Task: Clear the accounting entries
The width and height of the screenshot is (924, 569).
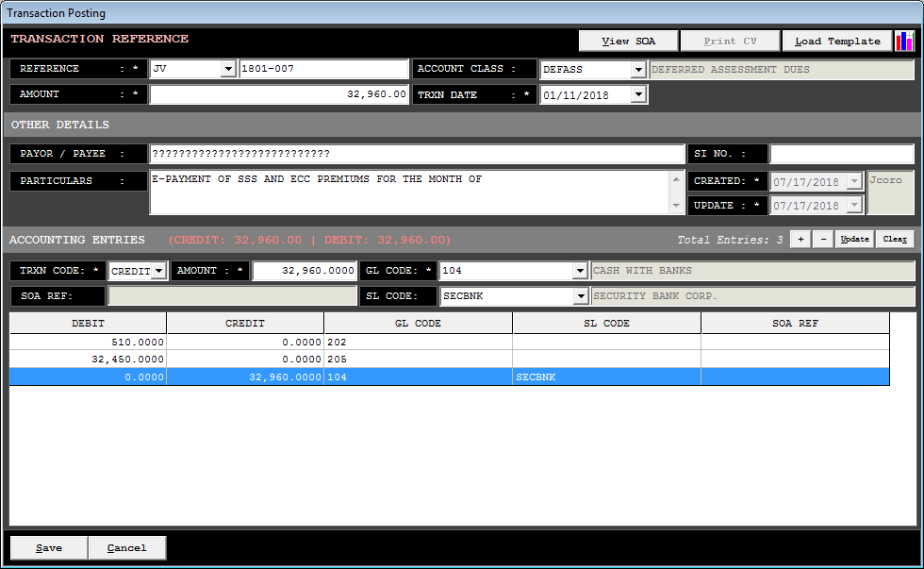Action: pos(895,240)
